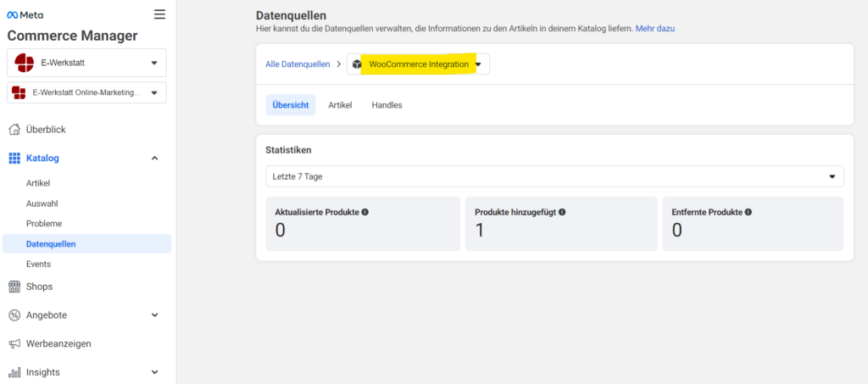Switch to the Artikel tab
Screen dimensions: 868x384
coord(340,105)
